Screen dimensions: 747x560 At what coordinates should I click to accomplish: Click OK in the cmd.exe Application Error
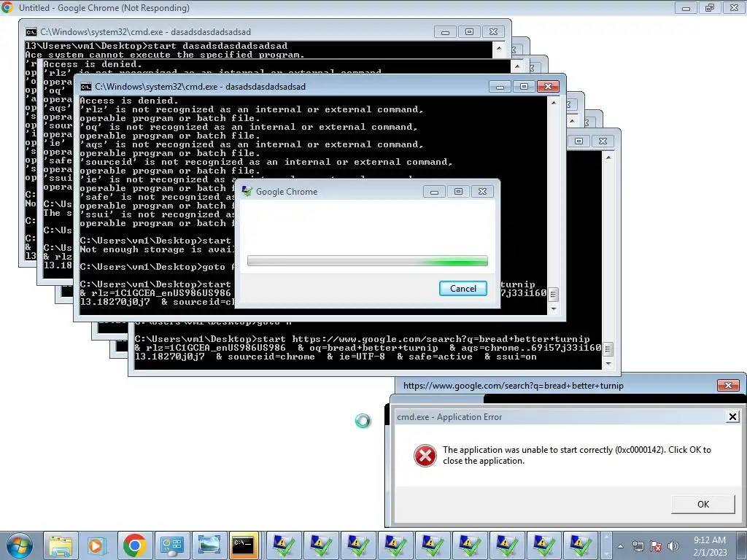coord(703,505)
